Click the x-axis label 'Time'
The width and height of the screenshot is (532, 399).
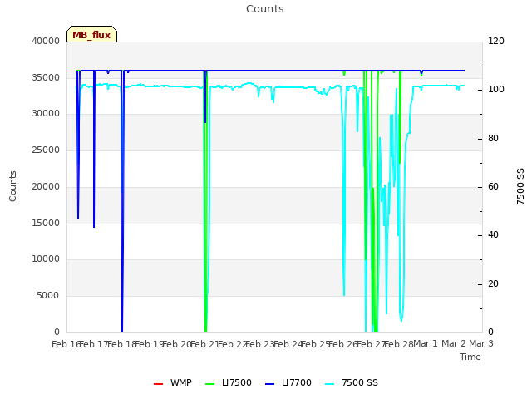(470, 357)
